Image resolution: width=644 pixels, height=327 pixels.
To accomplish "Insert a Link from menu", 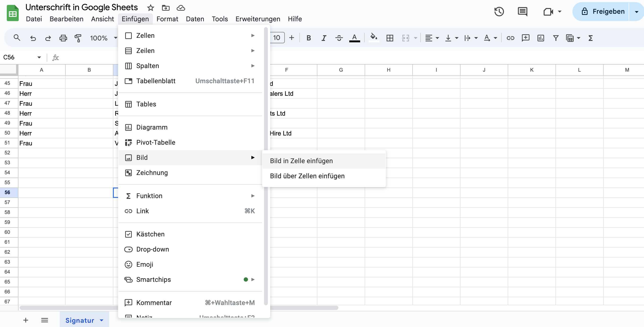I will 190,211.
